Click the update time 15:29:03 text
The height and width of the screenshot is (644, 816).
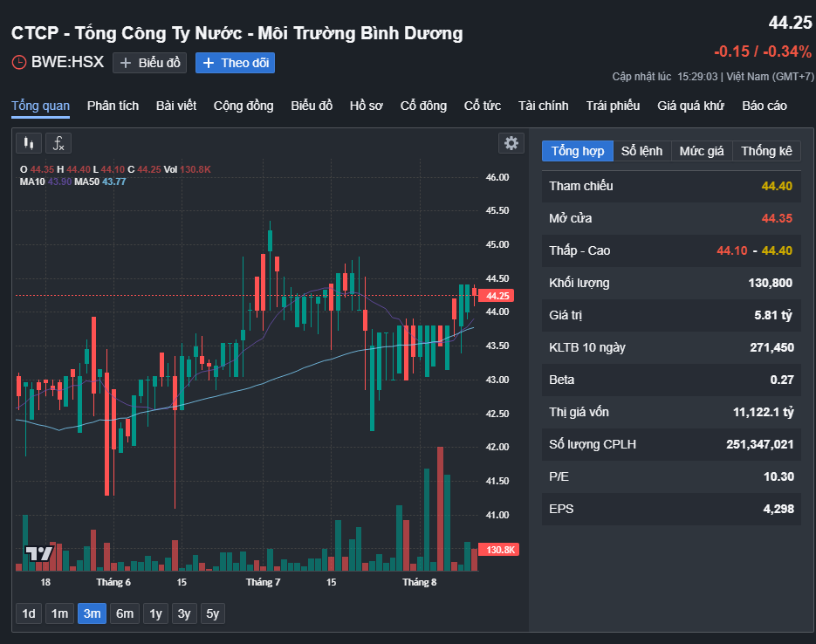click(697, 77)
